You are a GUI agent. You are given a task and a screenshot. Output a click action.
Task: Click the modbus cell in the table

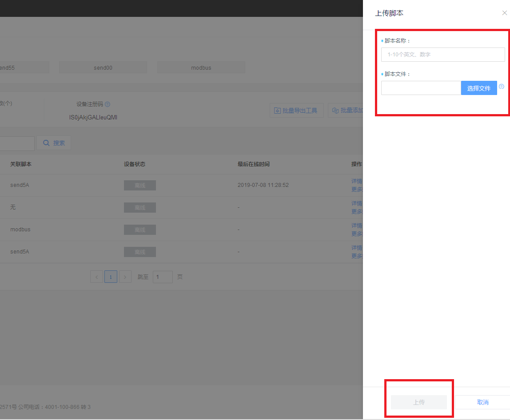click(x=20, y=230)
